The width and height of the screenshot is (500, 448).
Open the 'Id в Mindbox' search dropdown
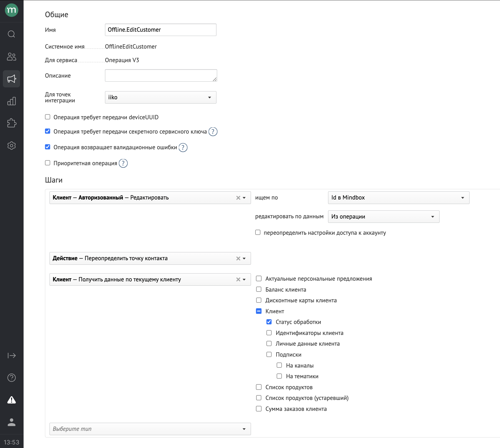(399, 198)
